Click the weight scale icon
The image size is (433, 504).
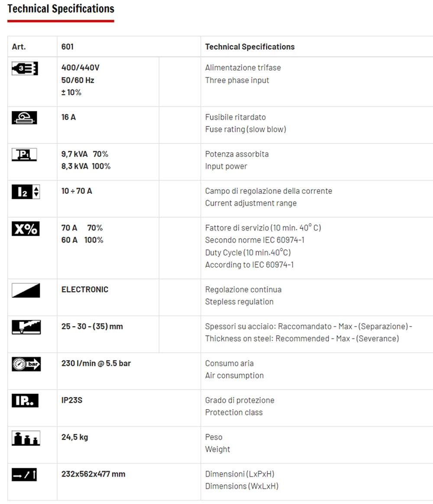point(26,438)
